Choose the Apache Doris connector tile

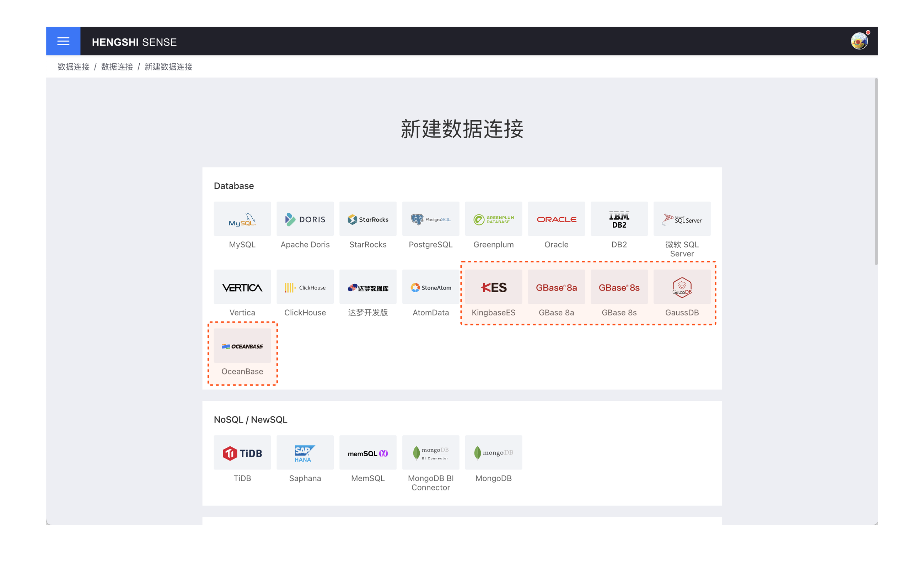point(305,219)
